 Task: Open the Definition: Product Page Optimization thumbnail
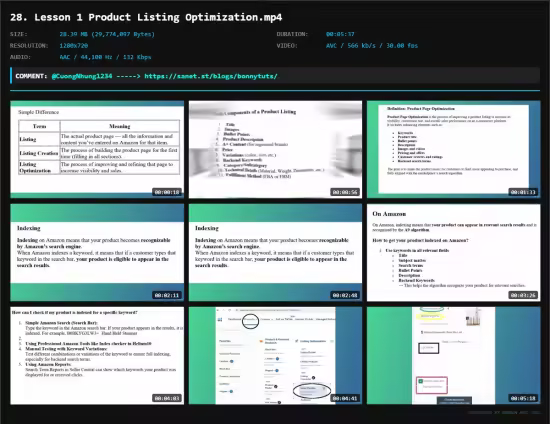pos(454,149)
